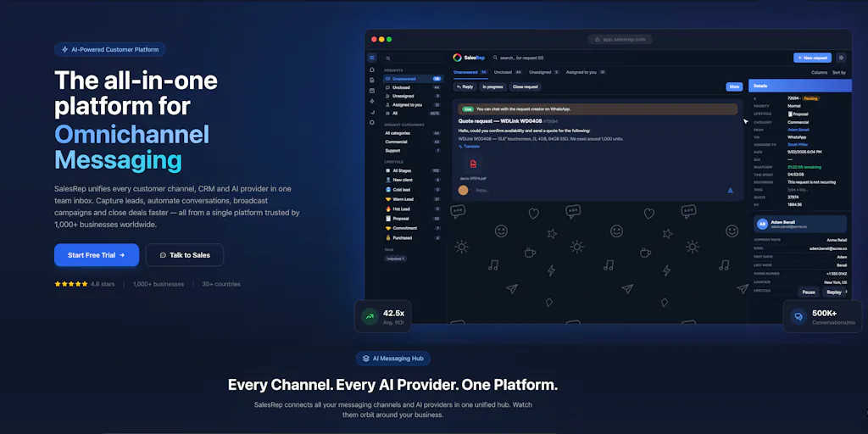
Task: Click the app.salesrep.com address bar
Action: (620, 39)
